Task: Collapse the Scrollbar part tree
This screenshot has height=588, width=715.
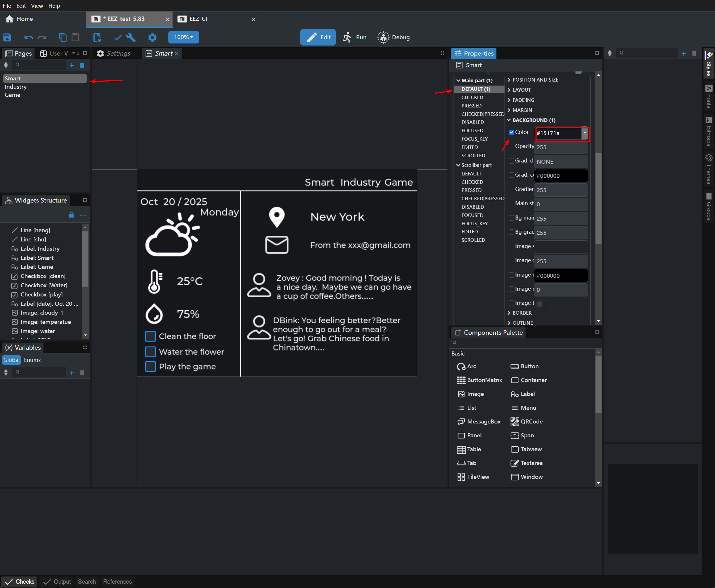Action: pyautogui.click(x=458, y=165)
